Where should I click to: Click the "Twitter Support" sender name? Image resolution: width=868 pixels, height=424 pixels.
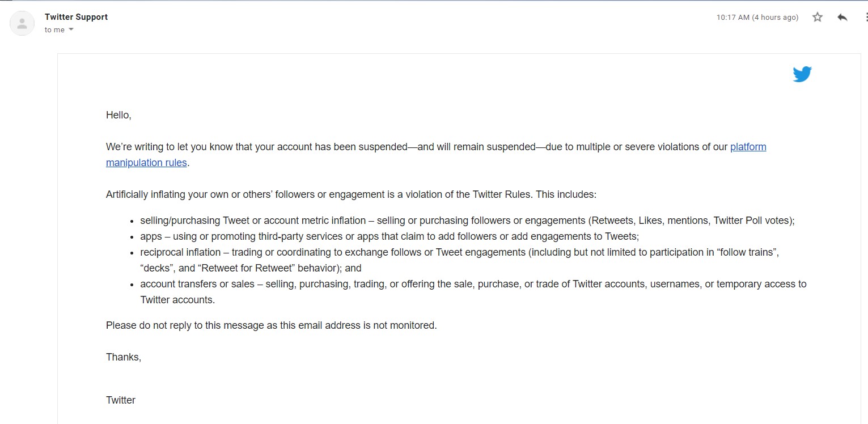click(76, 17)
